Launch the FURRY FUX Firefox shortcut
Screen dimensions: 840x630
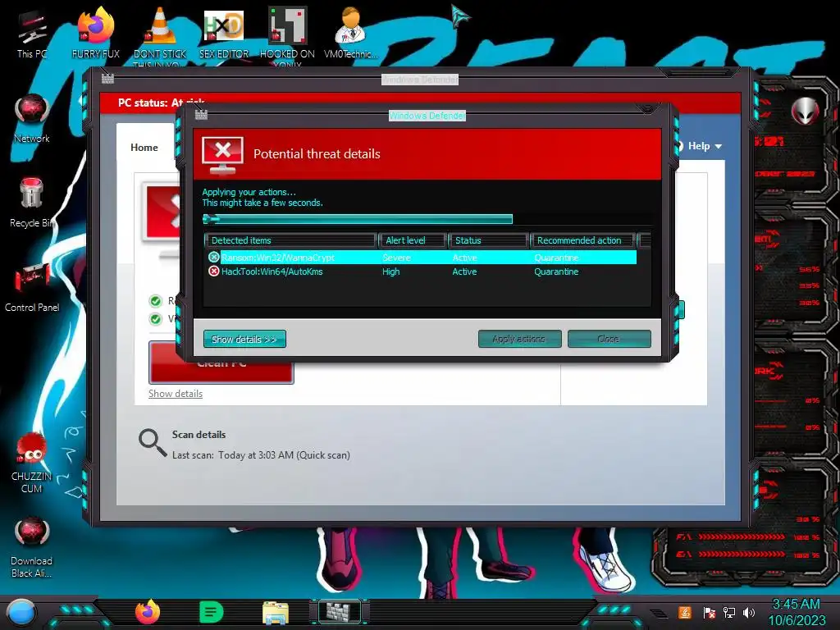(95, 33)
